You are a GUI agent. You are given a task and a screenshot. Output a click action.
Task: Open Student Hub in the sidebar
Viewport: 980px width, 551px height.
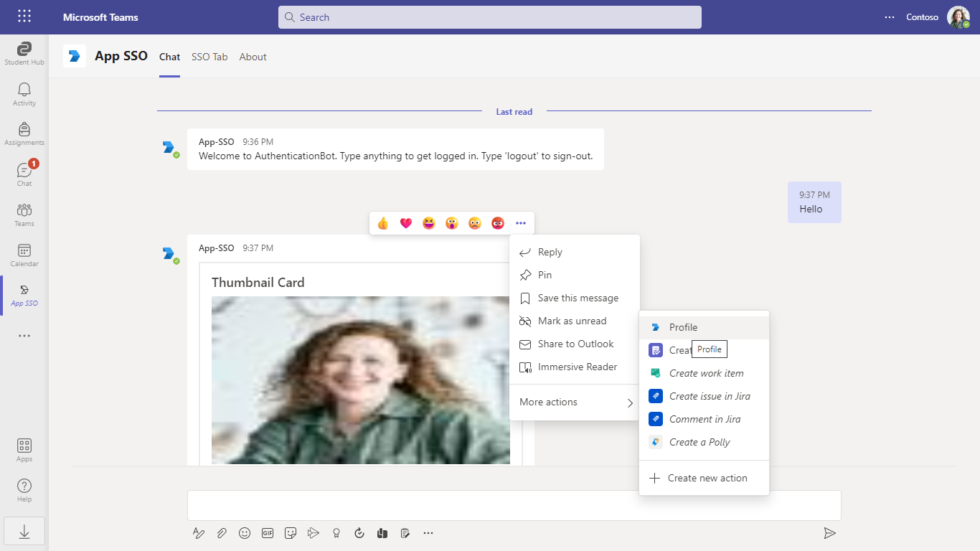click(x=24, y=54)
